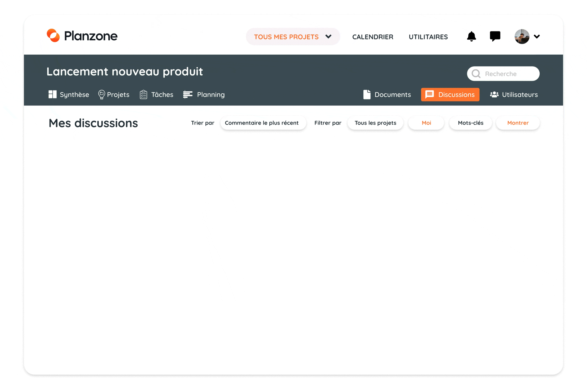Open the notifications bell

tap(471, 37)
